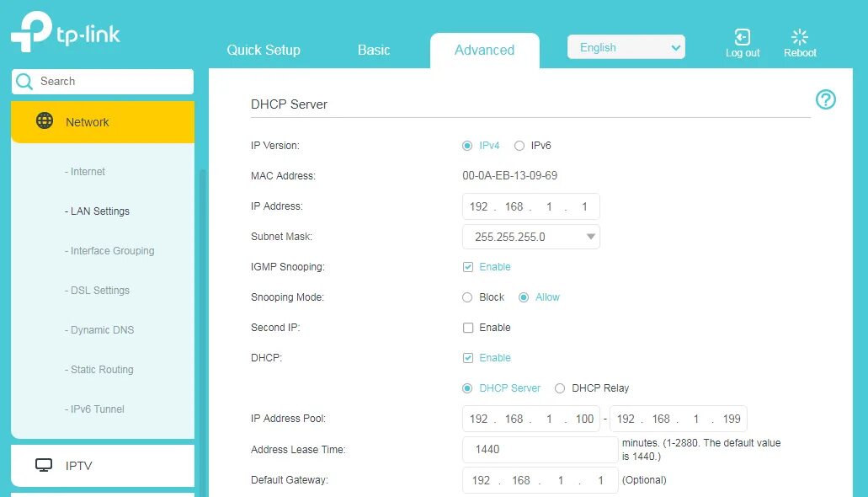Open Static Routing in sidebar
Viewport: 868px width, 497px height.
pyautogui.click(x=99, y=370)
